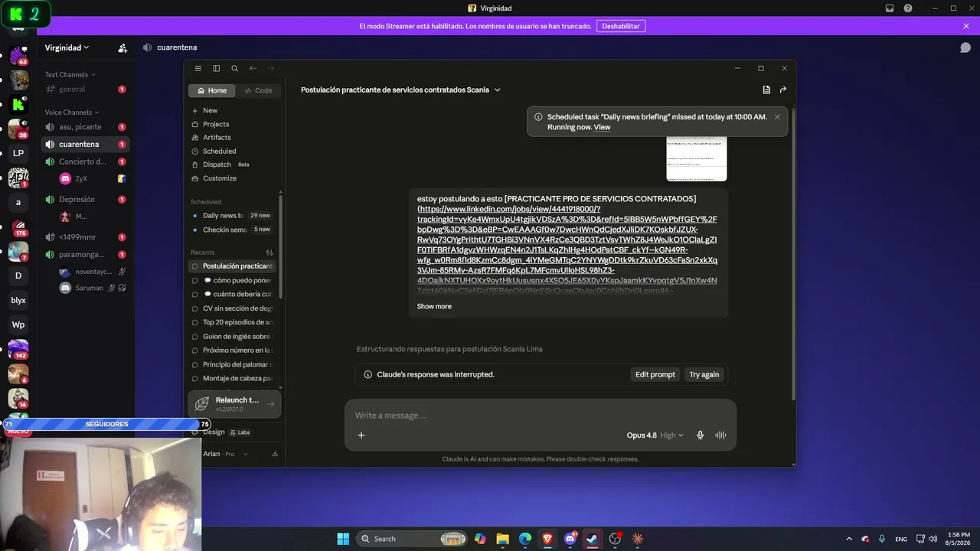This screenshot has width=980, height=551.
Task: Click View link in scheduled task notification
Action: (602, 127)
